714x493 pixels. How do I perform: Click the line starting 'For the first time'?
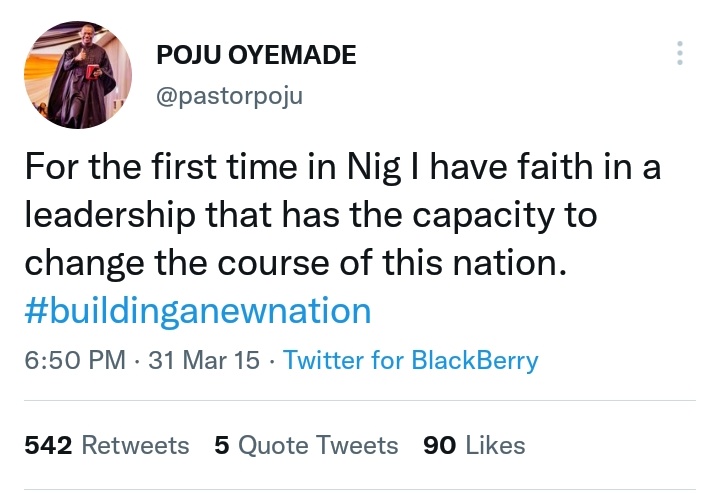[340, 168]
